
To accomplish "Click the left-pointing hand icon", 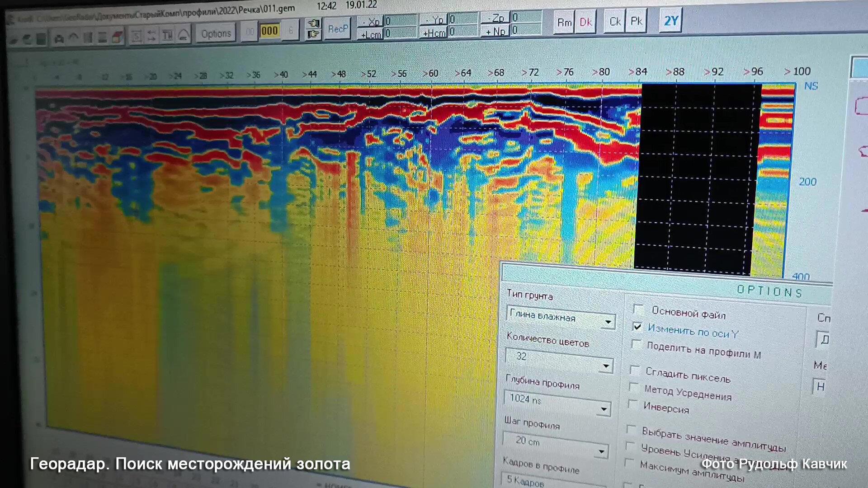I will [x=313, y=23].
